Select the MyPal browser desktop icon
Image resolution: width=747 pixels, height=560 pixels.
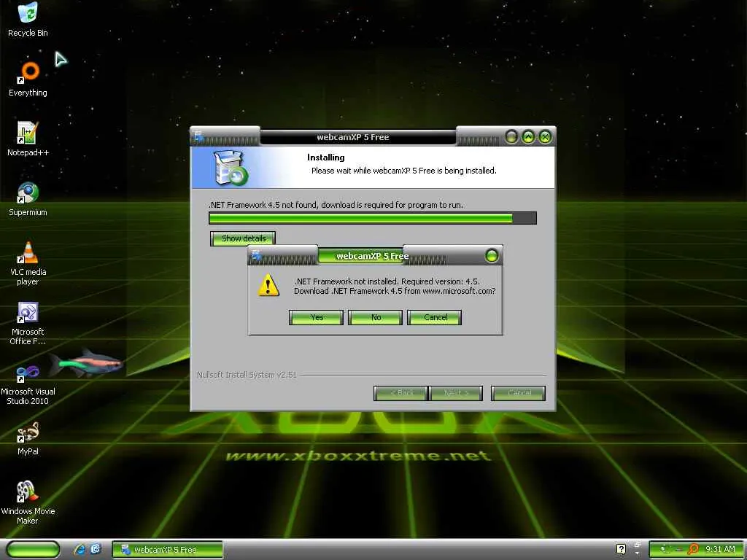point(28,438)
